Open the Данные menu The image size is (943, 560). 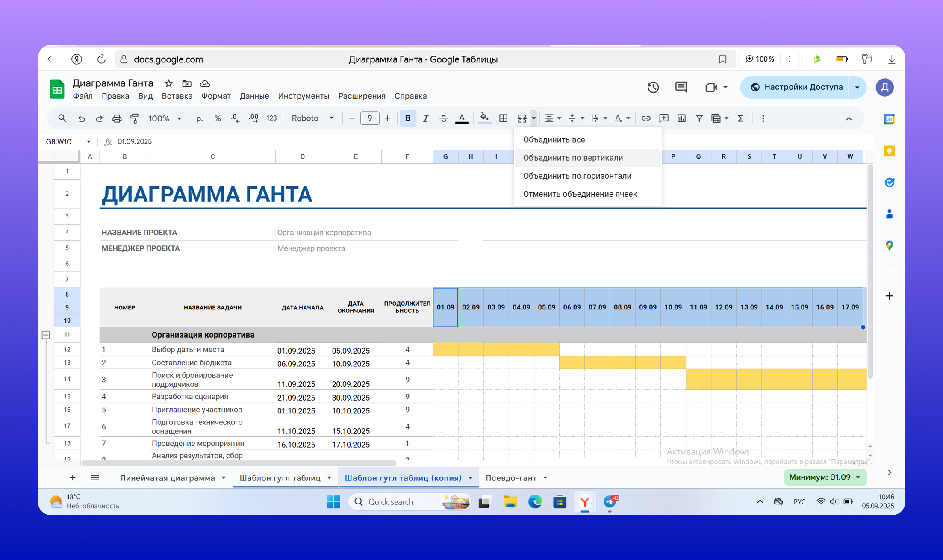click(x=254, y=96)
